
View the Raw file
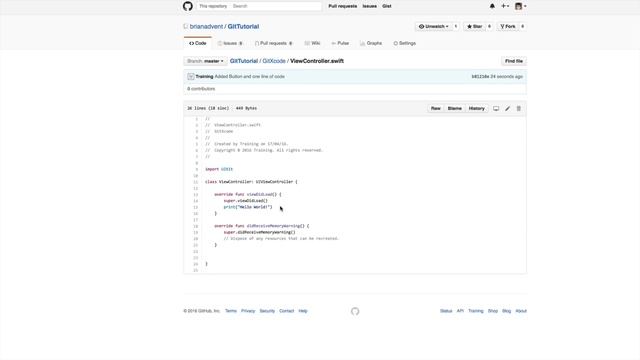(x=436, y=109)
